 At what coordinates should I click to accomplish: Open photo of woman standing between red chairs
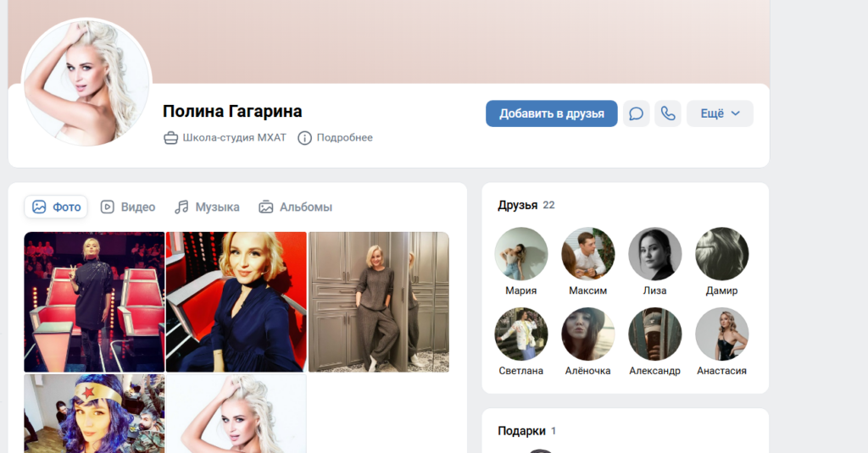[94, 302]
